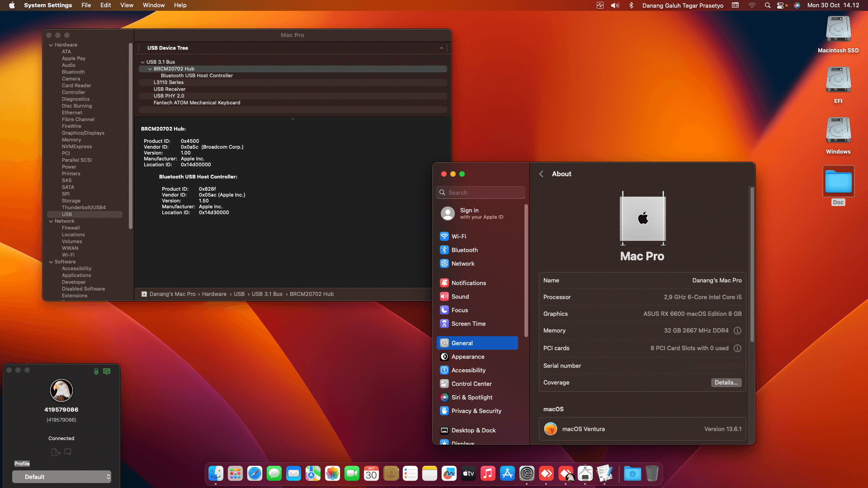
Task: Show PCI cards info icon
Action: click(737, 348)
